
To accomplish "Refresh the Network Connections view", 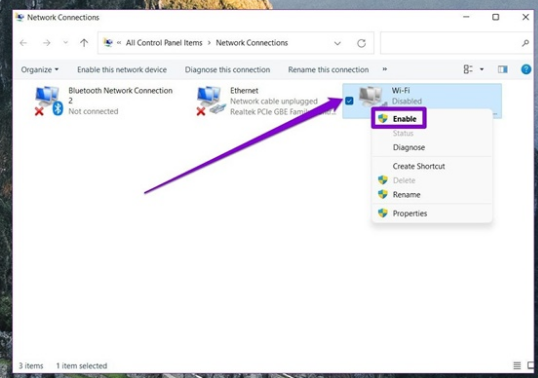I will click(x=361, y=43).
